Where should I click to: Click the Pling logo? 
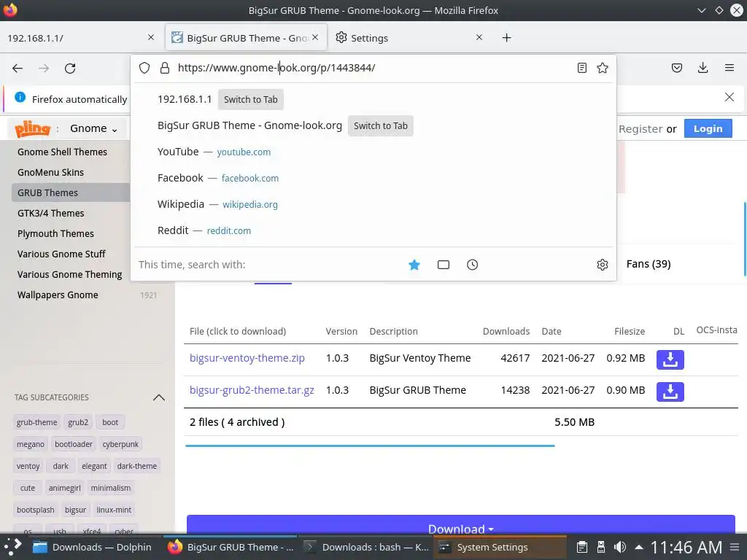click(32, 128)
